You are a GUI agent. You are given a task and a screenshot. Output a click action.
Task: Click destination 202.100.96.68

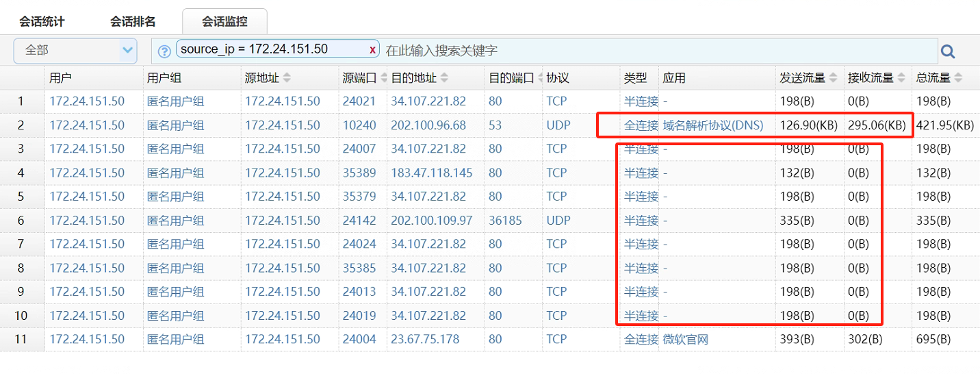[428, 125]
